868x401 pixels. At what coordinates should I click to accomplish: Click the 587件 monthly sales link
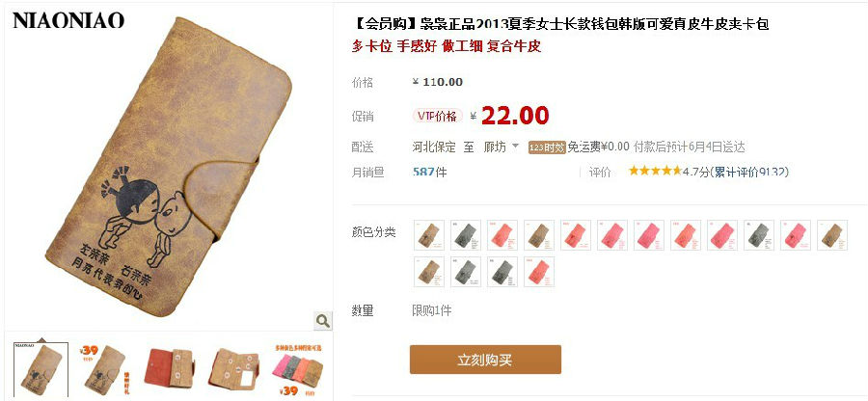pyautogui.click(x=429, y=172)
